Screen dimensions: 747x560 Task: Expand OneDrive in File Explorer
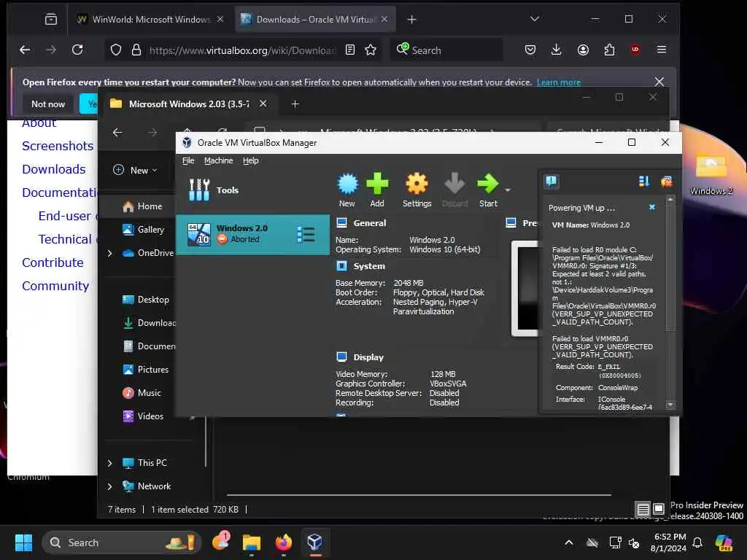click(x=109, y=253)
